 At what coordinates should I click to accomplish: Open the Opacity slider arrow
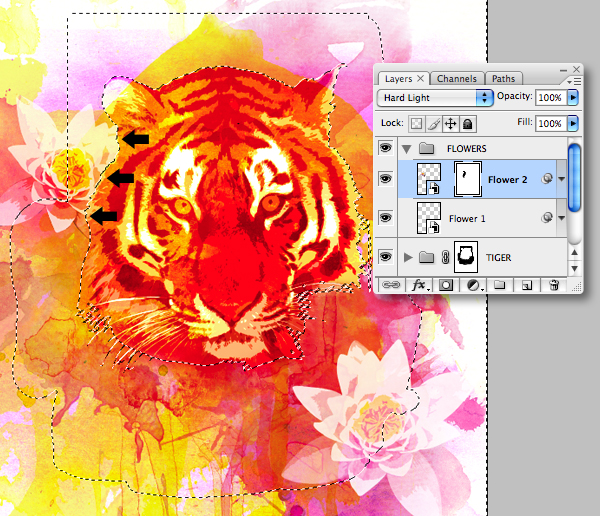pos(573,98)
